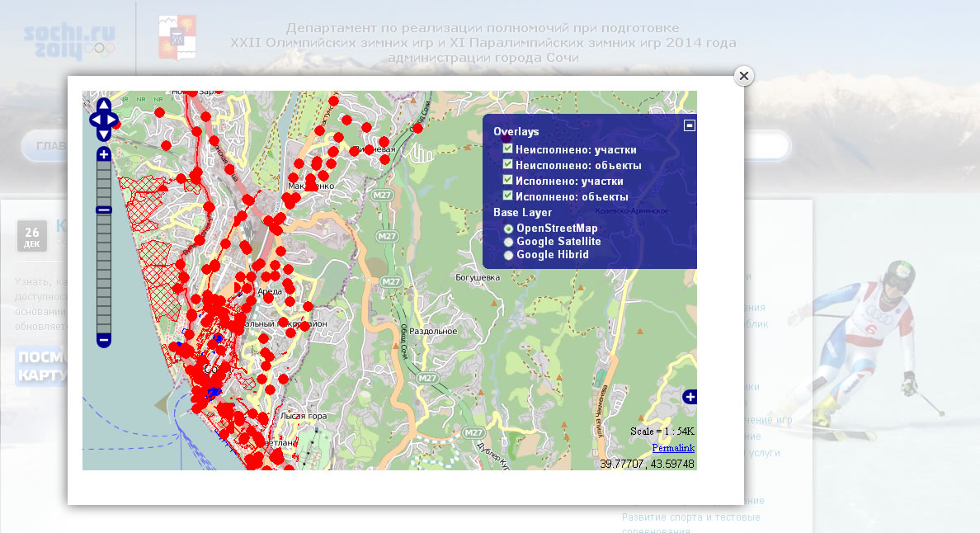Minimize the Overlays layer switcher panel
Viewport: 980px width, 533px height.
pos(690,125)
